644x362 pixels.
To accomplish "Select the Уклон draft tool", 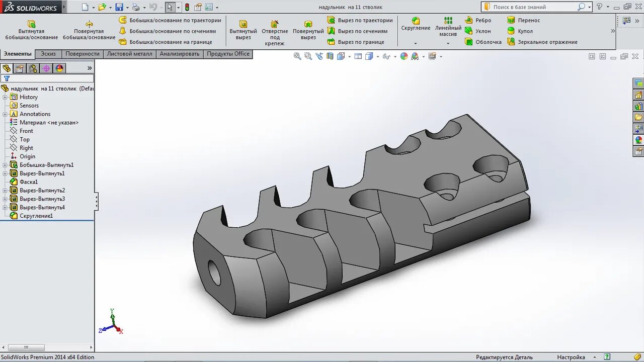I will pyautogui.click(x=478, y=31).
